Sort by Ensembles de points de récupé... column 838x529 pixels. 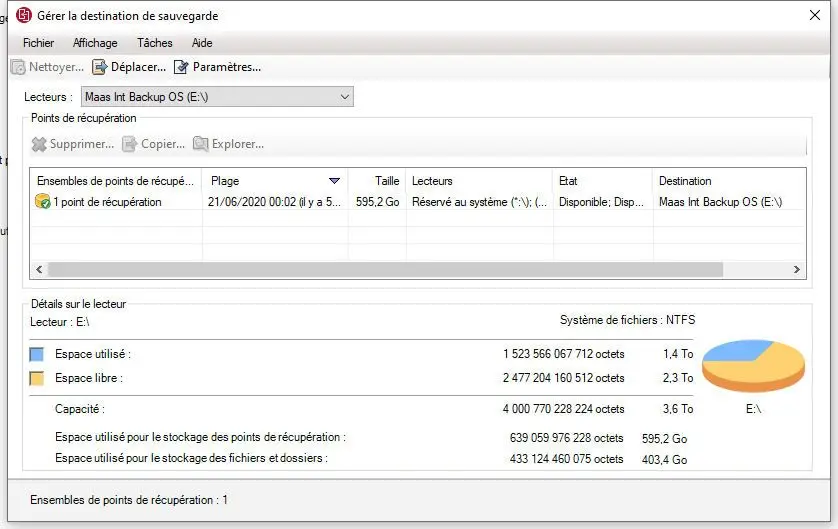115,181
